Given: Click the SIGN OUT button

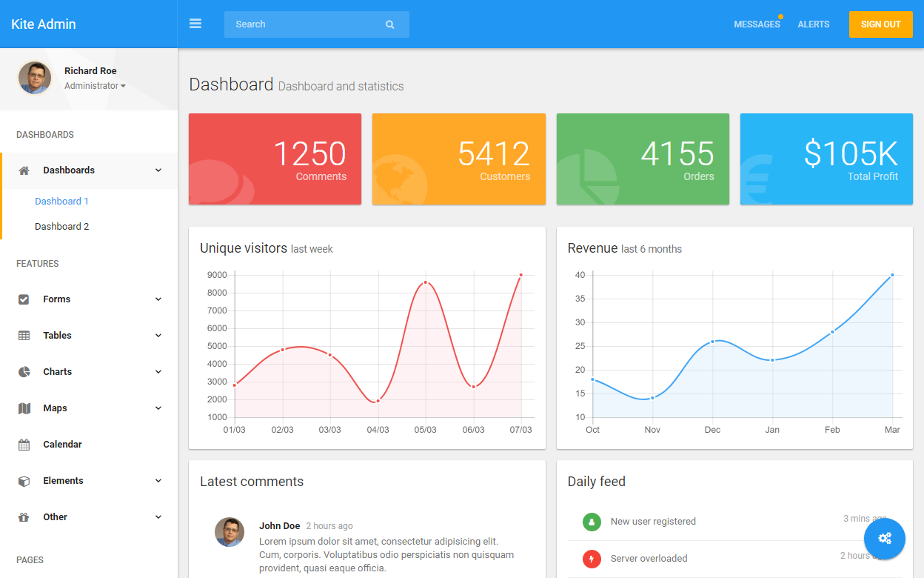Looking at the screenshot, I should [881, 24].
